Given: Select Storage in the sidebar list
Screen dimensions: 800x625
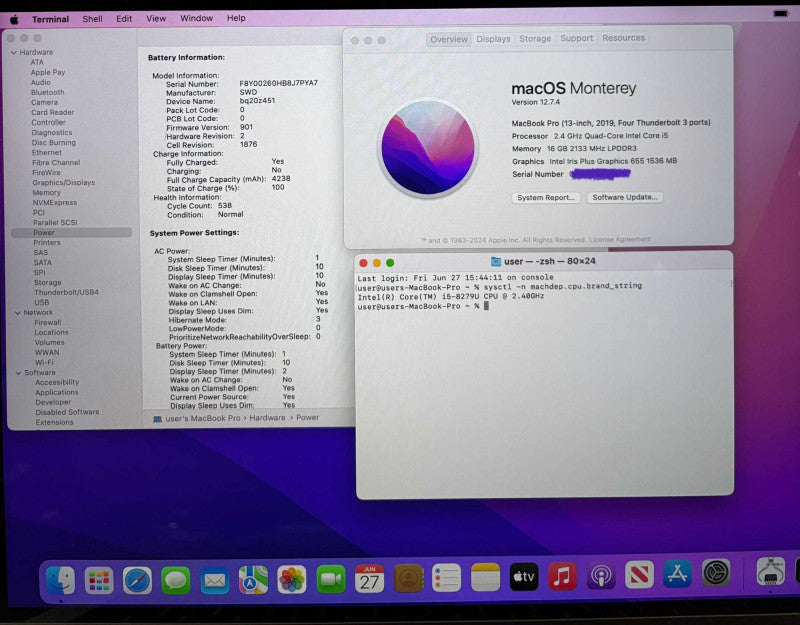Looking at the screenshot, I should [x=47, y=283].
